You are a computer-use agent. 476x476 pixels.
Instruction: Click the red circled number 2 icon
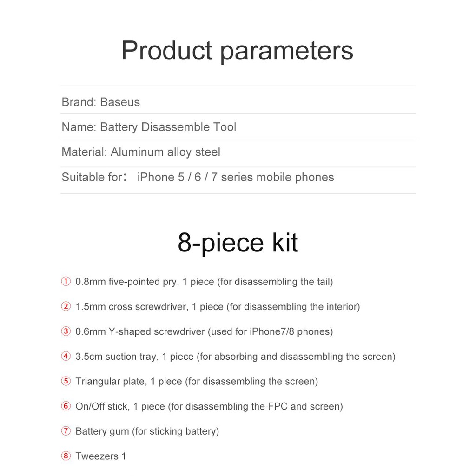pyautogui.click(x=66, y=306)
